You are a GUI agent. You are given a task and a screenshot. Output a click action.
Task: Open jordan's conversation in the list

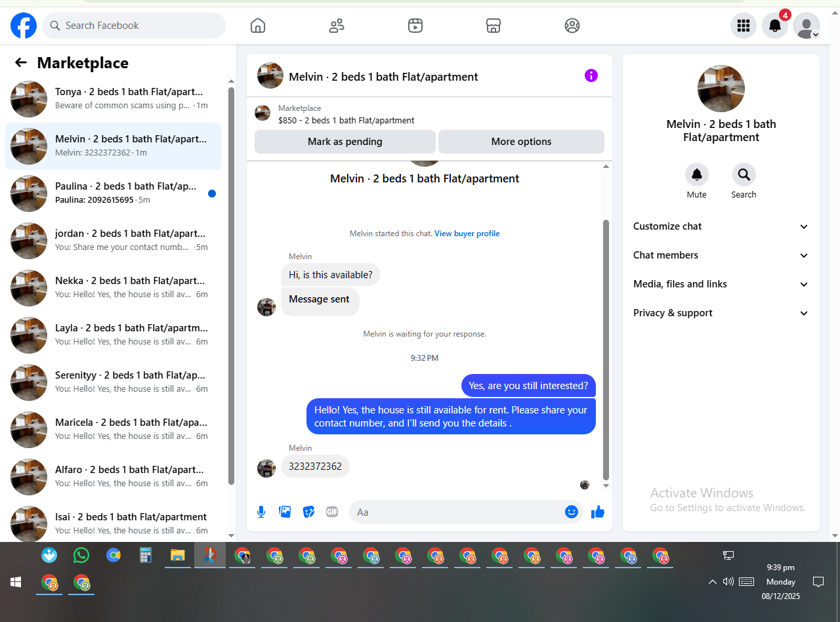114,241
